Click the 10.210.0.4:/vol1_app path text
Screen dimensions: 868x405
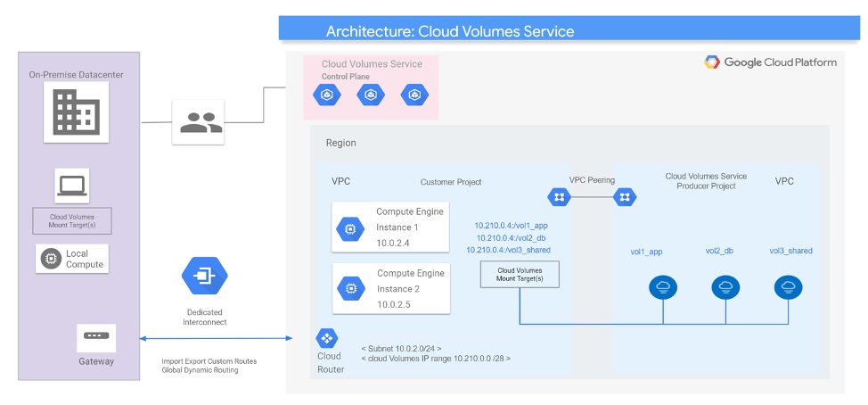click(x=512, y=226)
